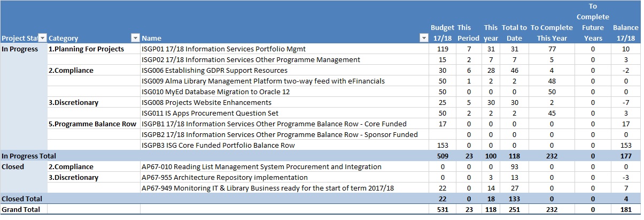
Task: Open the Project Status filter dropdown
Action: [43, 38]
